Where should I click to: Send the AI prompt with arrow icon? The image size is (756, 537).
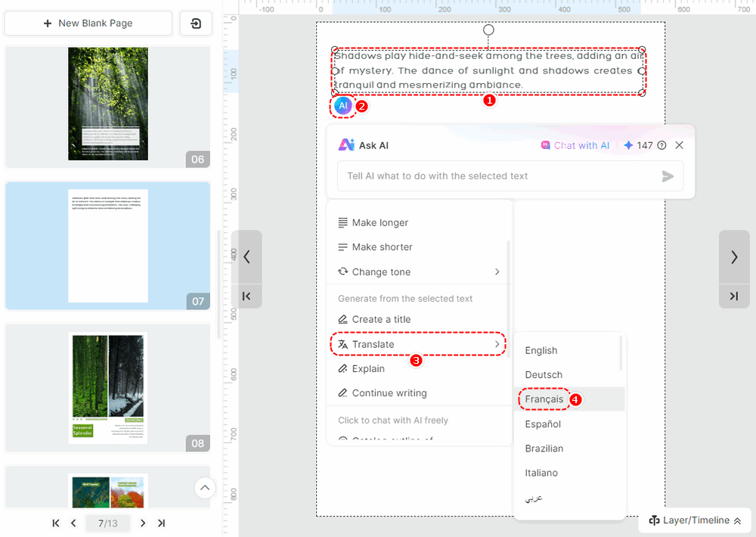pyautogui.click(x=668, y=176)
